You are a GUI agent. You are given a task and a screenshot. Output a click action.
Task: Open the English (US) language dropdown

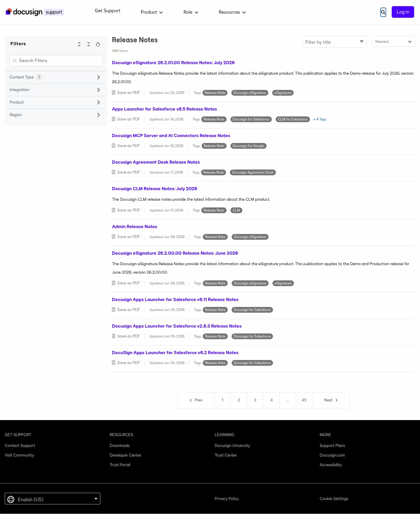(x=52, y=499)
